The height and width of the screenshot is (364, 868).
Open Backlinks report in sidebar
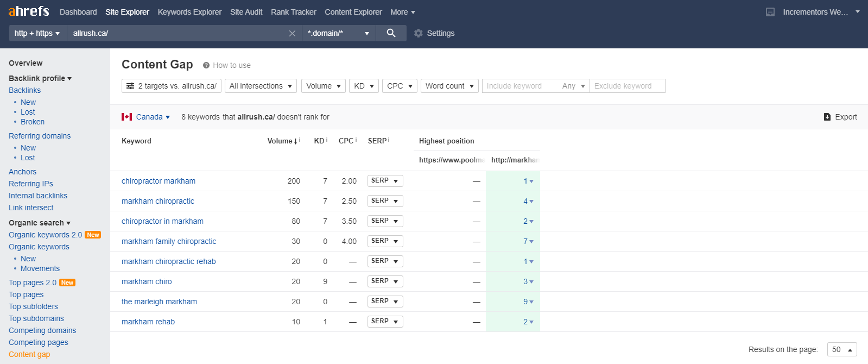click(24, 90)
